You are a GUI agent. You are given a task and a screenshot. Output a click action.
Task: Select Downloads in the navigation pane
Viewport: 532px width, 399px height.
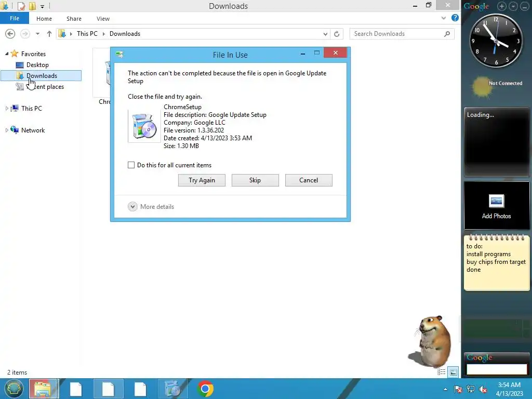(x=42, y=76)
